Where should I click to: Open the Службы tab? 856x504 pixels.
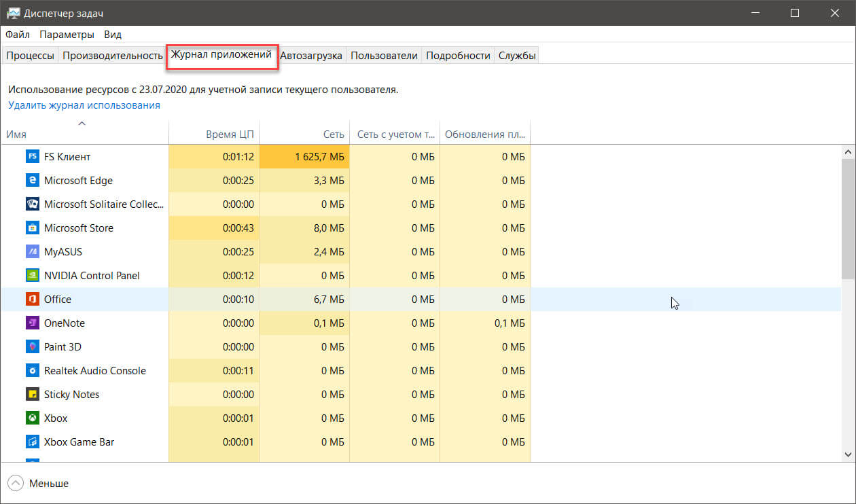pos(517,56)
